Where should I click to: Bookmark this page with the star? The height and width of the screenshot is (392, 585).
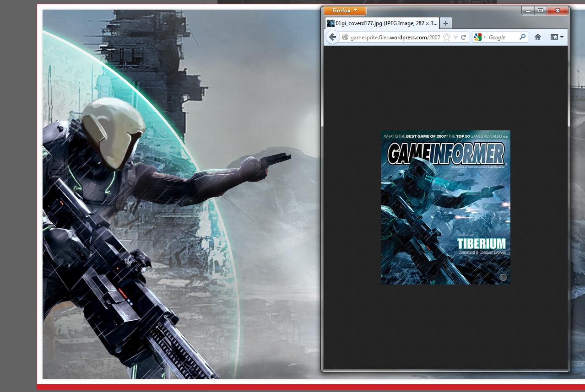pos(447,38)
